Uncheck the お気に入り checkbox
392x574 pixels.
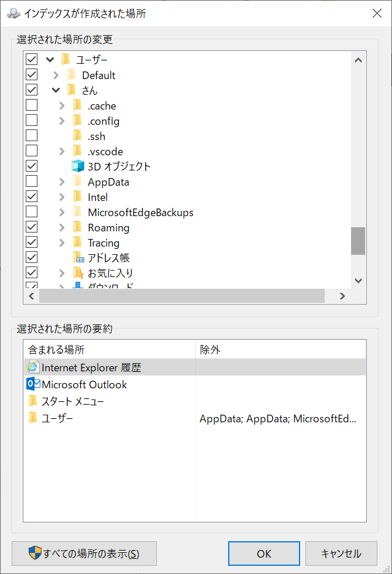(x=32, y=273)
